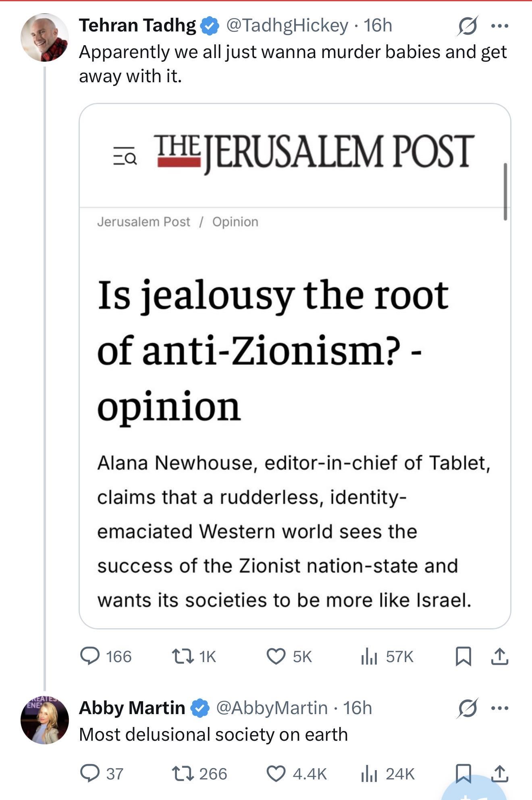Image resolution: width=532 pixels, height=800 pixels.
Task: View analytics for Tehran Tadhg's tweet
Action: tap(369, 656)
